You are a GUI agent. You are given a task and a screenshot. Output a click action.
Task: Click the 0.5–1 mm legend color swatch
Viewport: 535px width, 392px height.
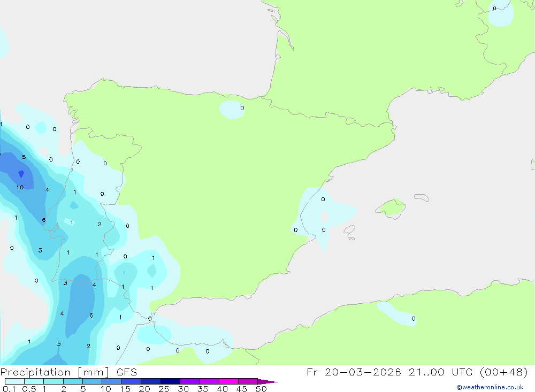coord(34,381)
